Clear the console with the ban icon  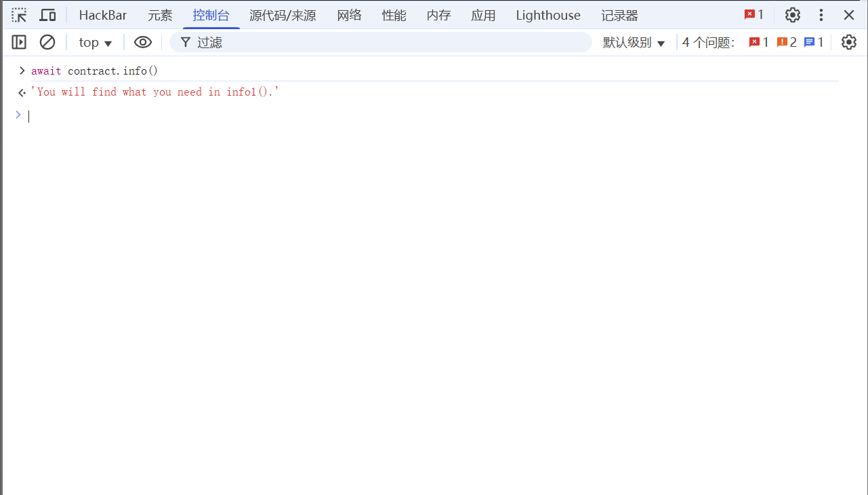[x=47, y=42]
